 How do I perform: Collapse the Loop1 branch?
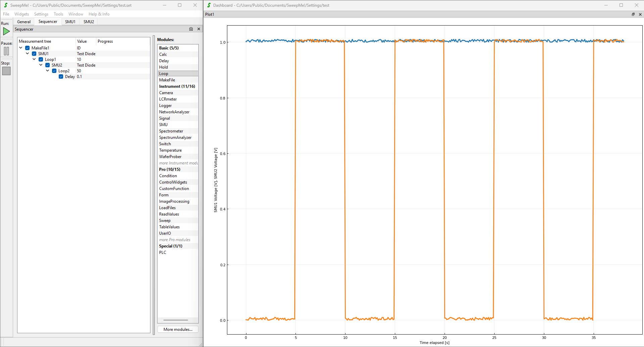pos(34,60)
